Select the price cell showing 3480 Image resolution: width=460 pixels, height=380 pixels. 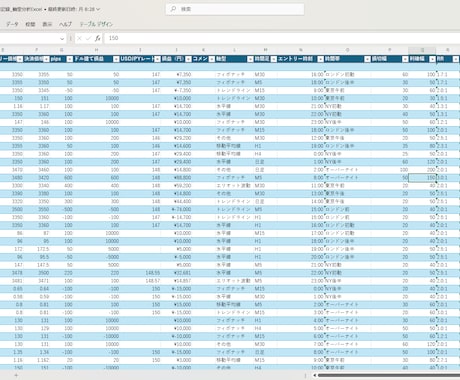tap(12, 178)
